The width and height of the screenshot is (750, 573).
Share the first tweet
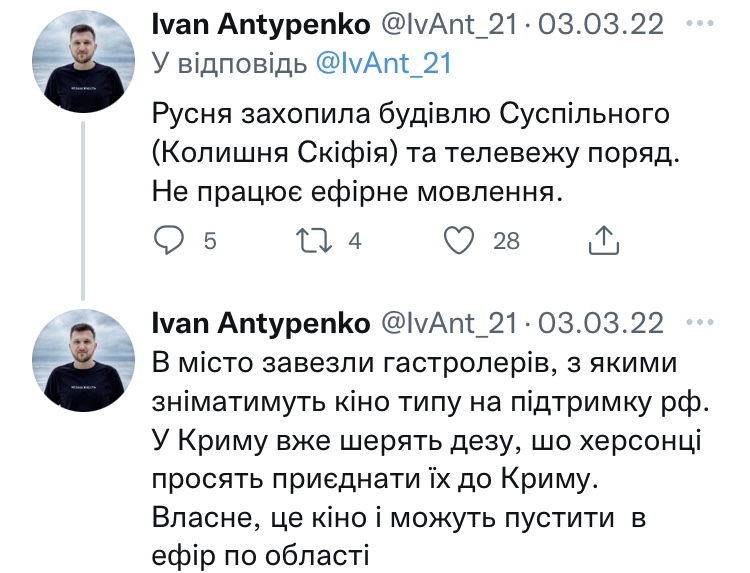click(603, 240)
